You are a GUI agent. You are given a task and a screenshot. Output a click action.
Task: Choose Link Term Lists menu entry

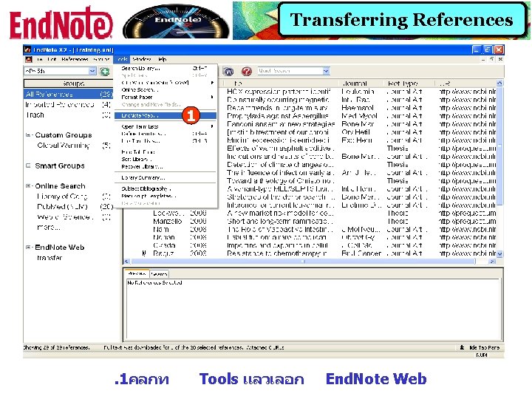coord(166,141)
